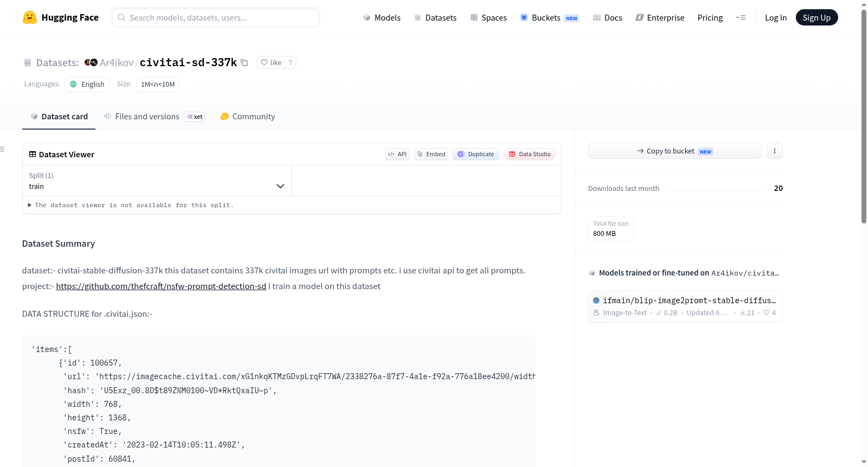
Task: Click the 'id': 100657 code line
Action: tap(90, 363)
